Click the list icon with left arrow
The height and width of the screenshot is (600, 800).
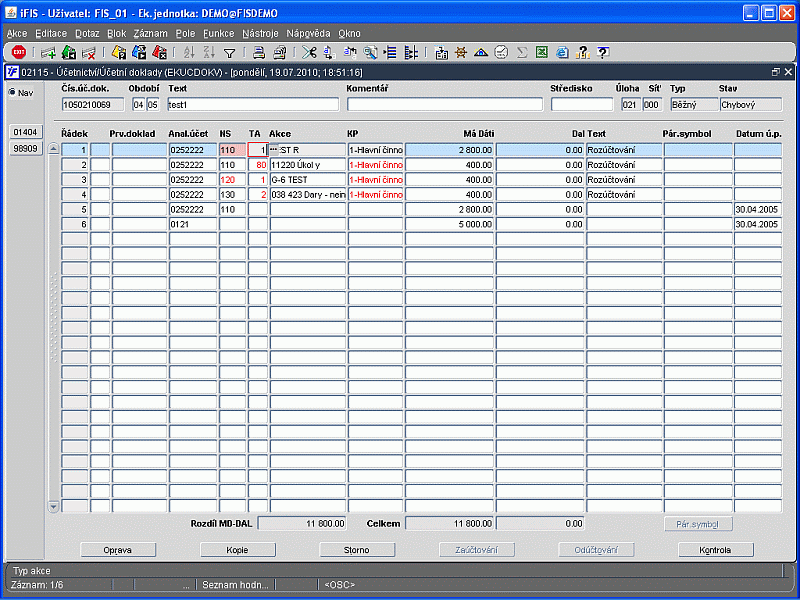tap(390, 52)
